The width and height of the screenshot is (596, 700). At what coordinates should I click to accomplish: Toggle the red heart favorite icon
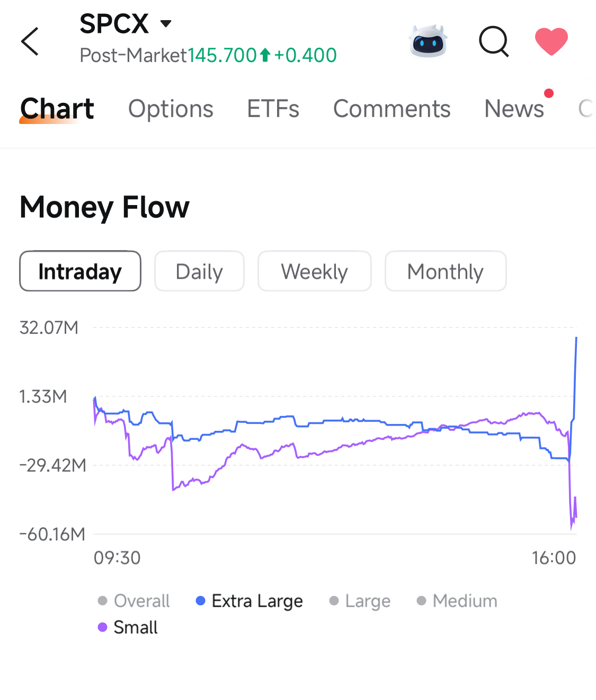pos(551,41)
